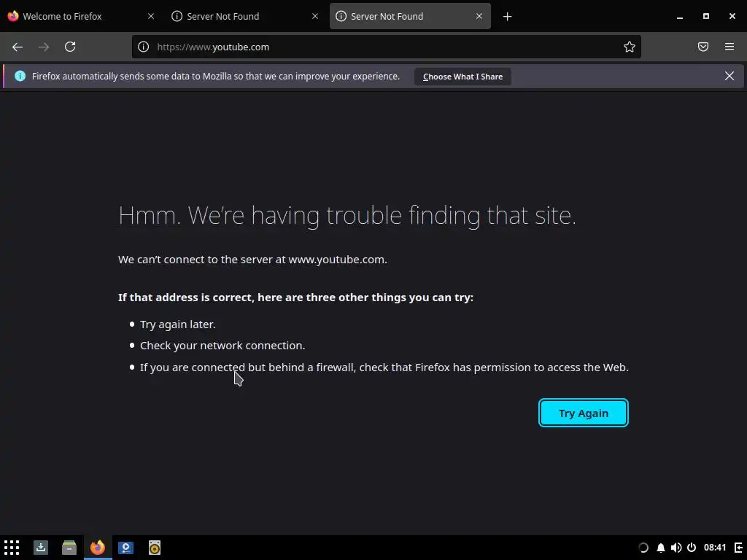Bookmark this page with the star

click(x=630, y=47)
